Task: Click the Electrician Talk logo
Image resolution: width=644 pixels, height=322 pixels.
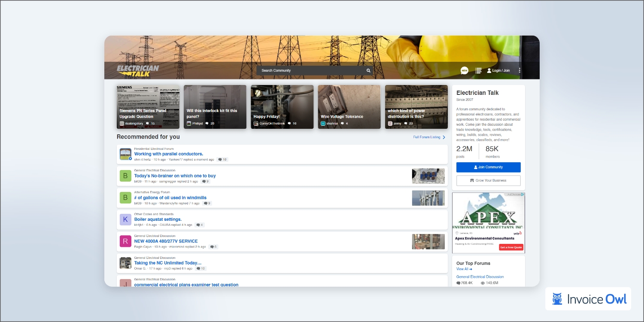Action: pyautogui.click(x=137, y=70)
